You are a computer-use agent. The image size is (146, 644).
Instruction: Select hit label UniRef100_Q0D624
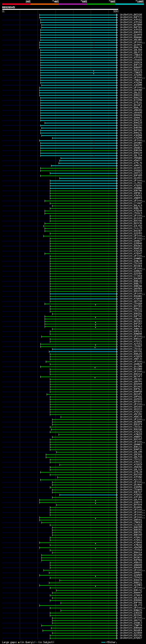131,63
